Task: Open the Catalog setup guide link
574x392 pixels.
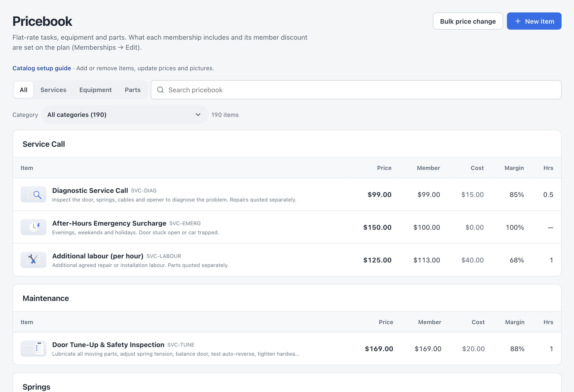Action: (42, 68)
